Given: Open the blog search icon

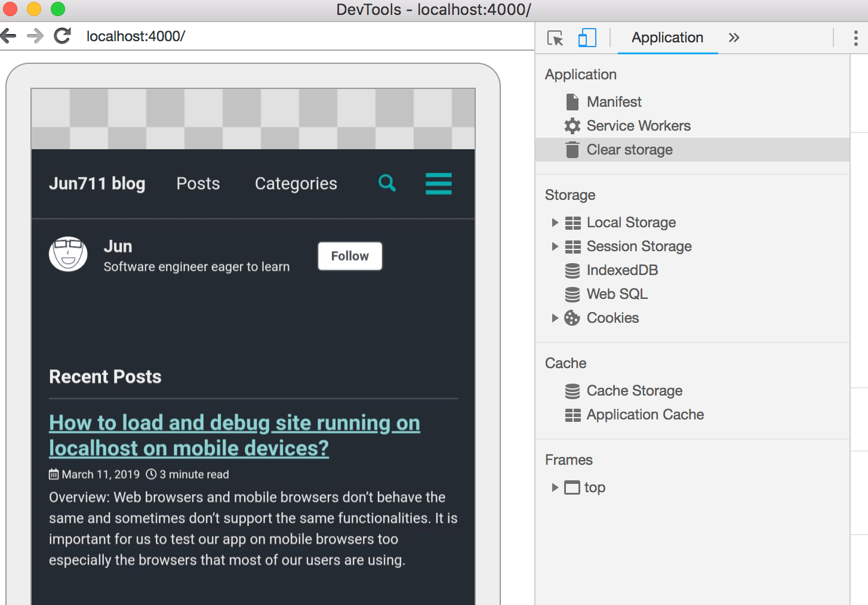Looking at the screenshot, I should click(387, 183).
